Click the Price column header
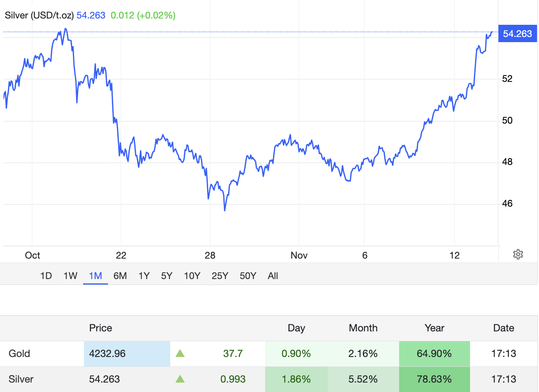This screenshot has height=392, width=539. coord(100,327)
